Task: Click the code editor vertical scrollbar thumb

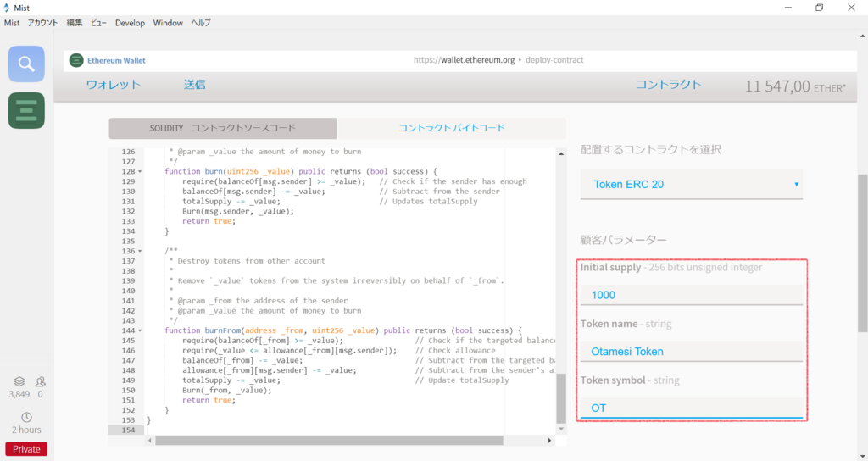Action: [x=561, y=398]
